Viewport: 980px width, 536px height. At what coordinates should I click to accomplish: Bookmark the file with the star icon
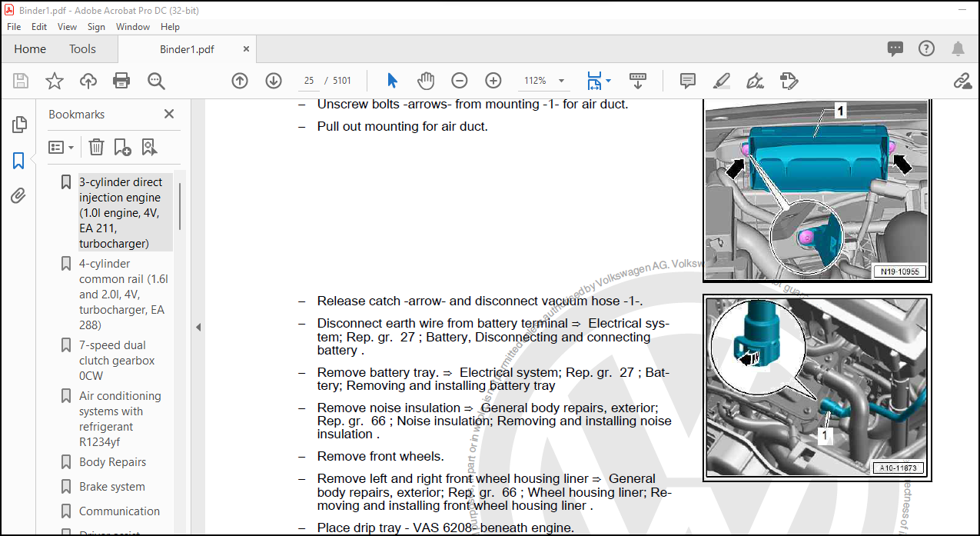55,81
